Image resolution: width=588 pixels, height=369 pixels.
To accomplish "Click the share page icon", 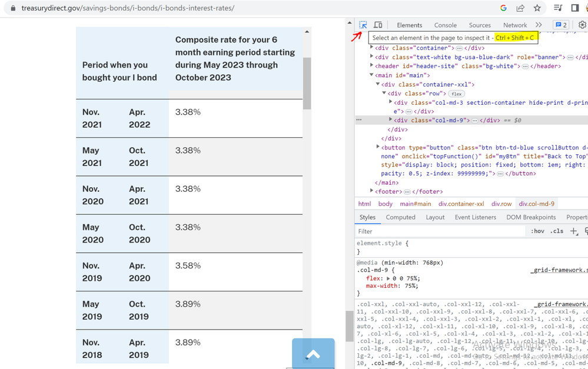I will point(520,8).
